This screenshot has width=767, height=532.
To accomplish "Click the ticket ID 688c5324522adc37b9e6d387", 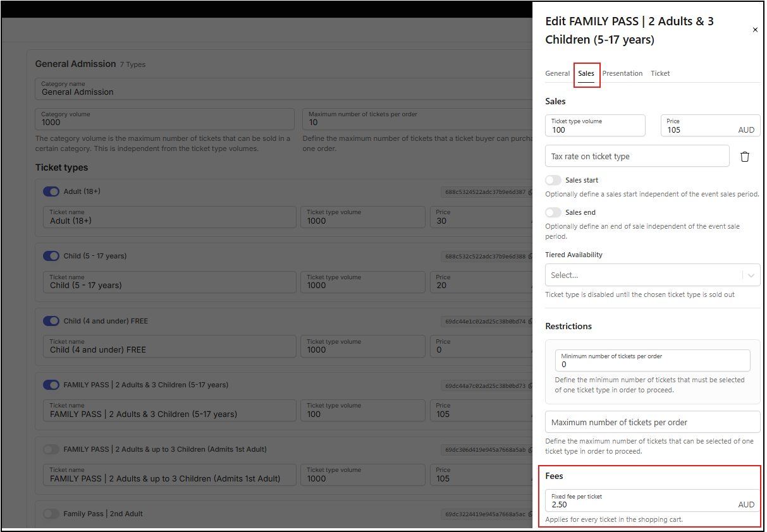I will [485, 192].
